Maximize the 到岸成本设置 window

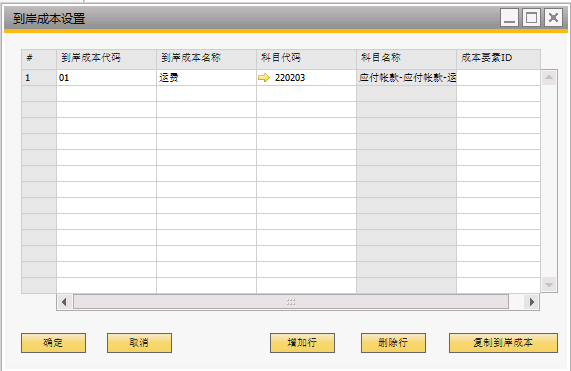531,17
